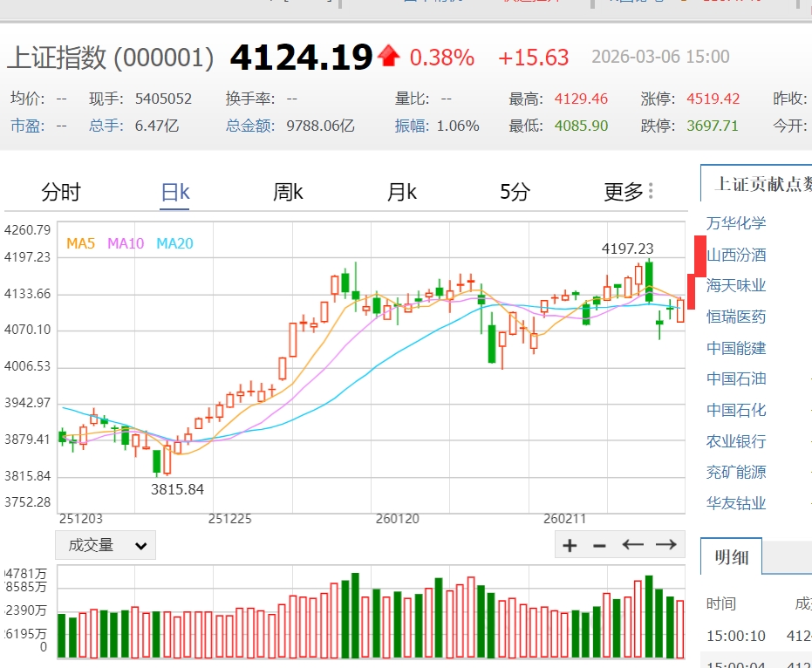Select the 日k chart tab
Image resolution: width=812 pixels, height=668 pixels.
coord(175,192)
